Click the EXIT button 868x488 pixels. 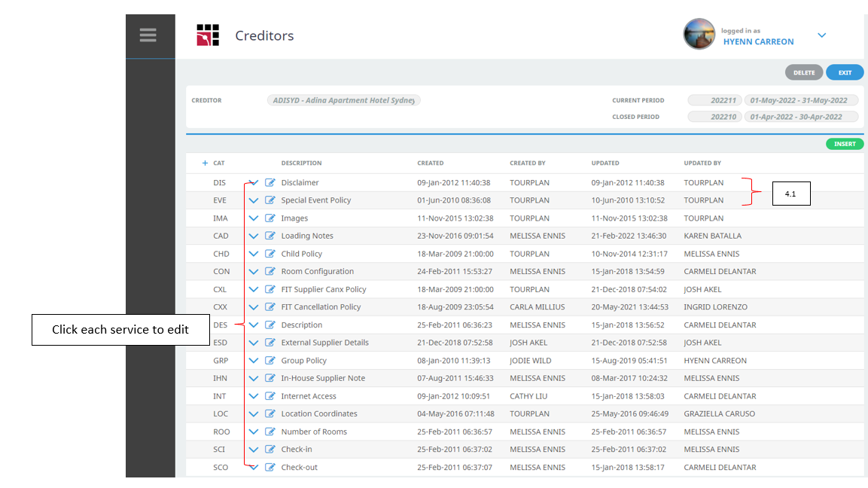tap(845, 72)
